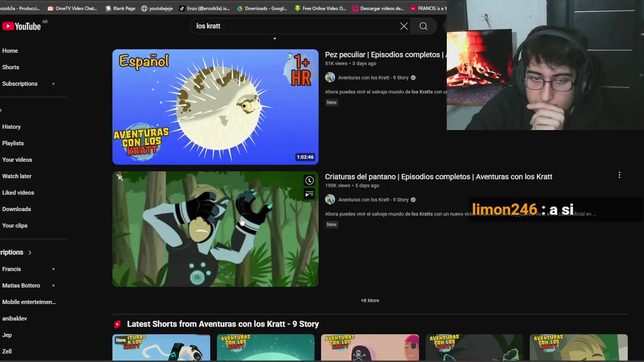This screenshot has width=644, height=362.
Task: Open the Downloads - Google bookmark
Action: (262, 8)
